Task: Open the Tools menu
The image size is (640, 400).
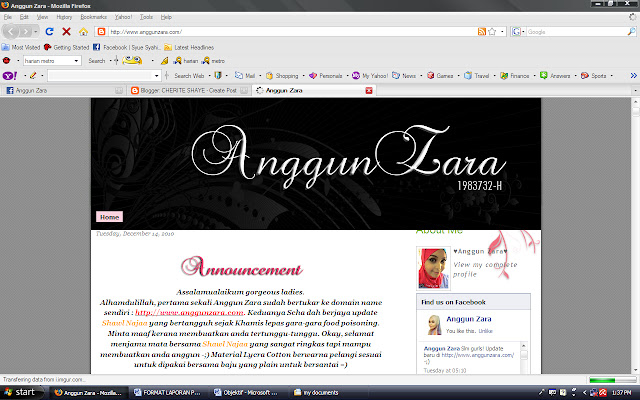Action: coord(146,17)
